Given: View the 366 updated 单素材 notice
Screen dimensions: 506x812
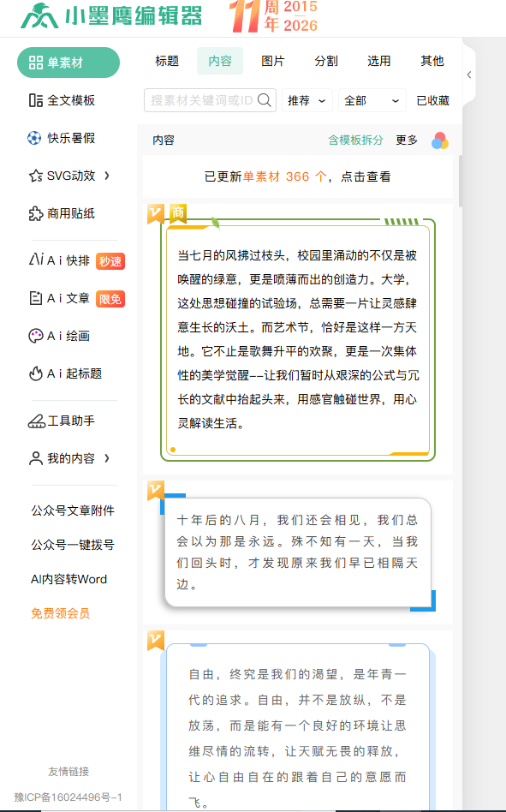Looking at the screenshot, I should point(297,176).
